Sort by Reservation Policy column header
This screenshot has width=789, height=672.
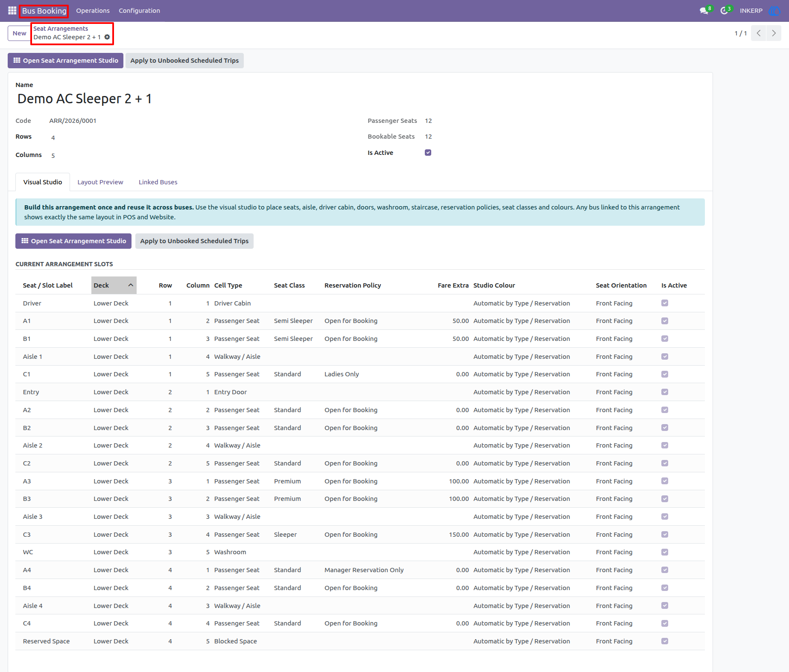click(353, 285)
